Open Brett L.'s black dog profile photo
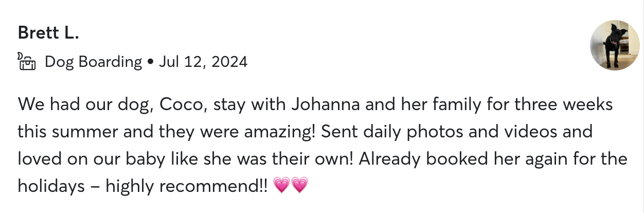The image size is (644, 213). pos(614,45)
